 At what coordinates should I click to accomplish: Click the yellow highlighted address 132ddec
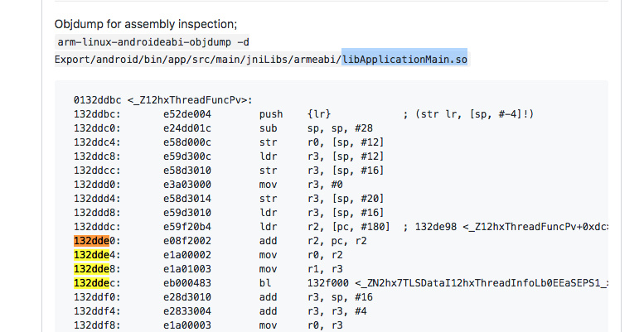pyautogui.click(x=94, y=282)
